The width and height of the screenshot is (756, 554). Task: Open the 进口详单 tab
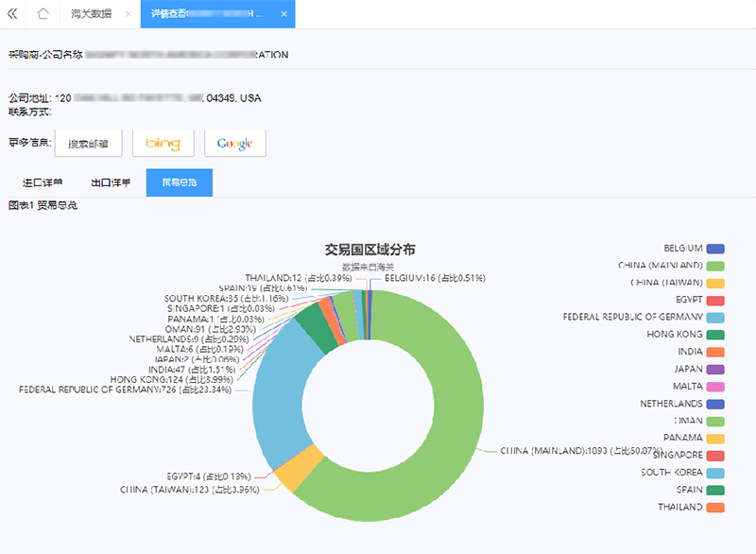[43, 182]
